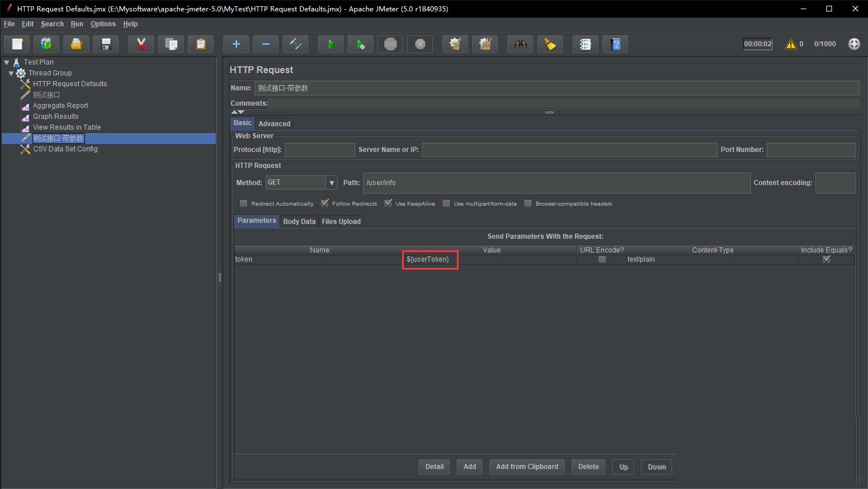Viewport: 868px width, 489px height.
Task: Toggle URL Encode for token parameter
Action: click(x=602, y=259)
